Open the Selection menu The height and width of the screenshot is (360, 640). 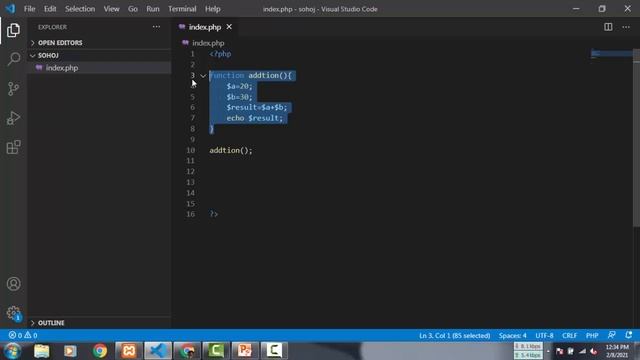pyautogui.click(x=80, y=9)
